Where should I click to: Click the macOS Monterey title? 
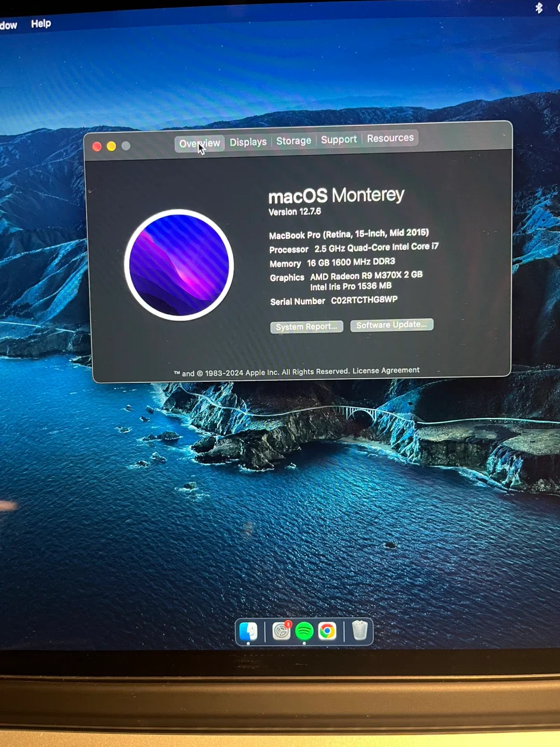pyautogui.click(x=336, y=195)
